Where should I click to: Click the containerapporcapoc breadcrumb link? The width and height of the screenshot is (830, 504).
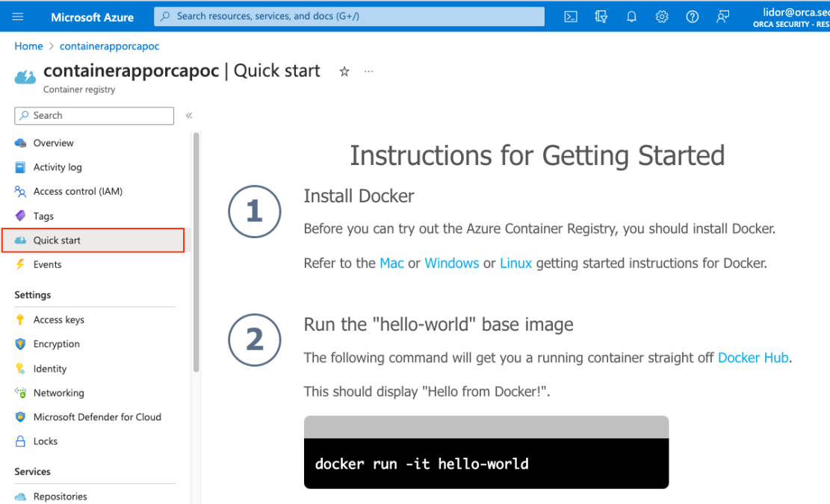110,46
